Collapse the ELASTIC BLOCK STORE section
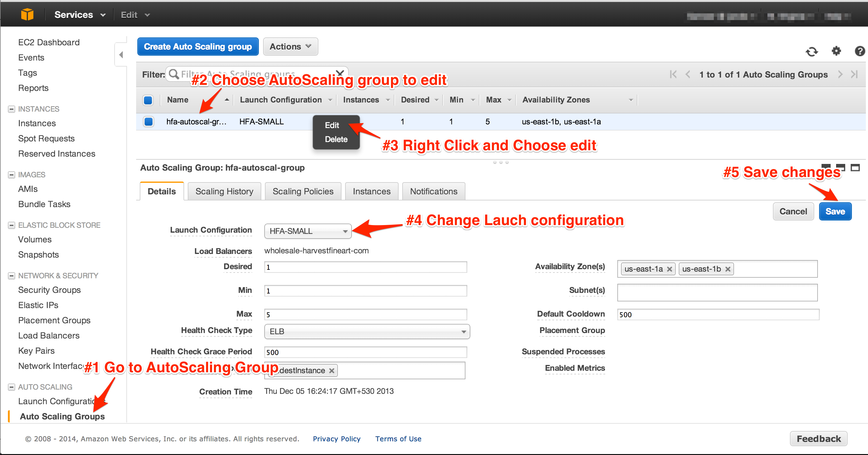 click(12, 225)
